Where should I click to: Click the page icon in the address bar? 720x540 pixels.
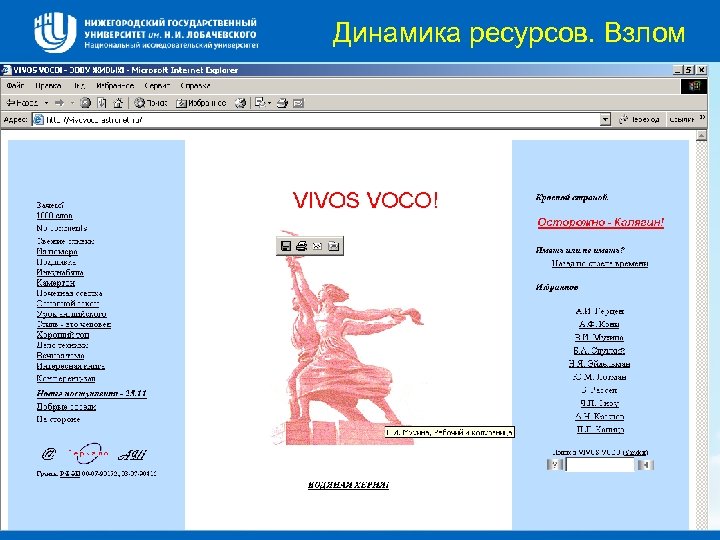[x=39, y=120]
